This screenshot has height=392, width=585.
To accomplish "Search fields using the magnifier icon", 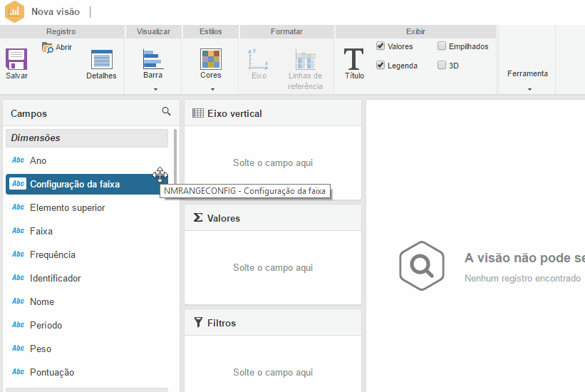I will [166, 111].
